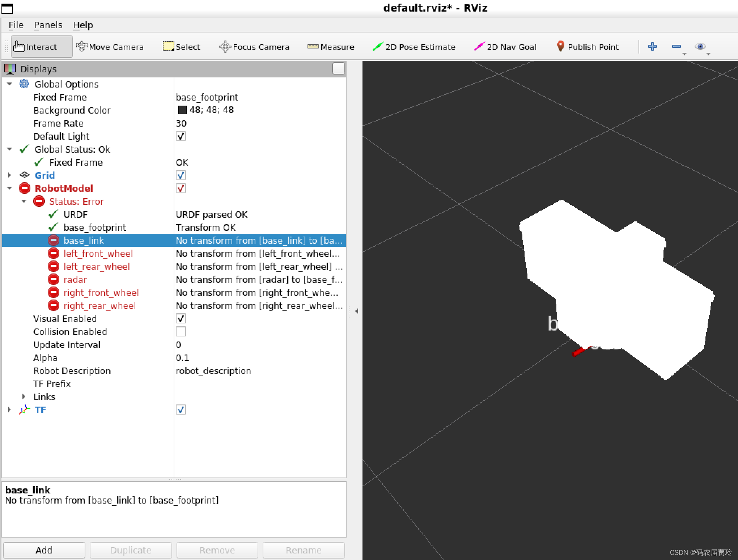Activate Move Camera tool
Screen dimensions: 738x560
pyautogui.click(x=110, y=47)
